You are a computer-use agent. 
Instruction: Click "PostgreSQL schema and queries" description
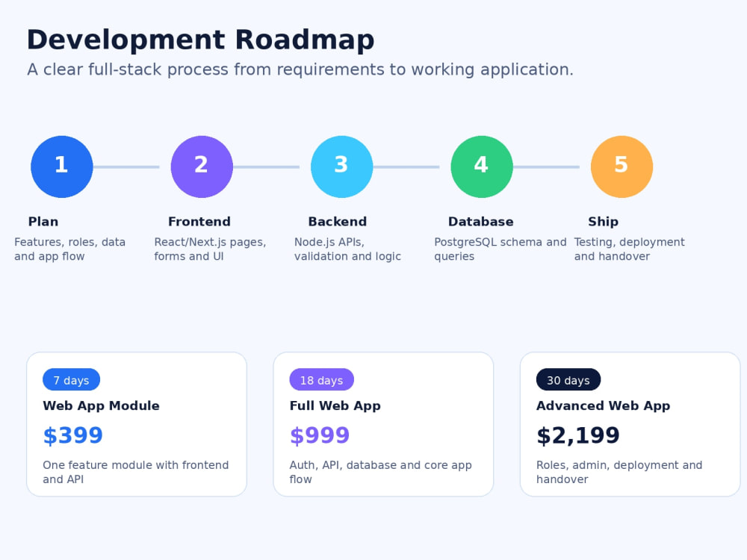tap(500, 249)
